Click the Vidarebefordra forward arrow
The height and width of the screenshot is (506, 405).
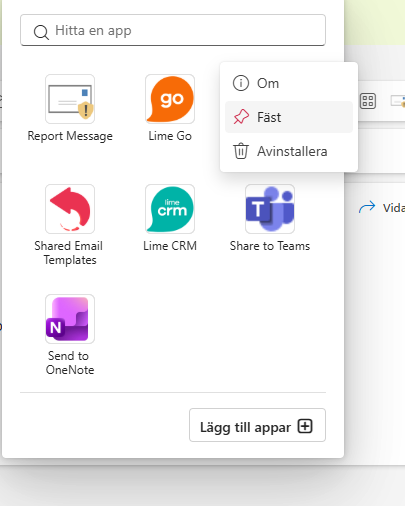tap(367, 207)
